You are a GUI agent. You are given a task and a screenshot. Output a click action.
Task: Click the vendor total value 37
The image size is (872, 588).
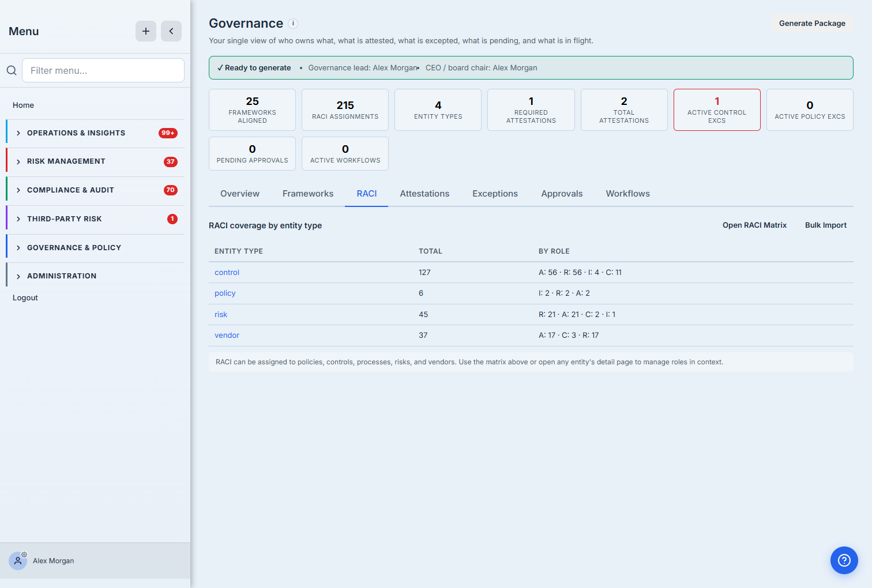click(423, 336)
